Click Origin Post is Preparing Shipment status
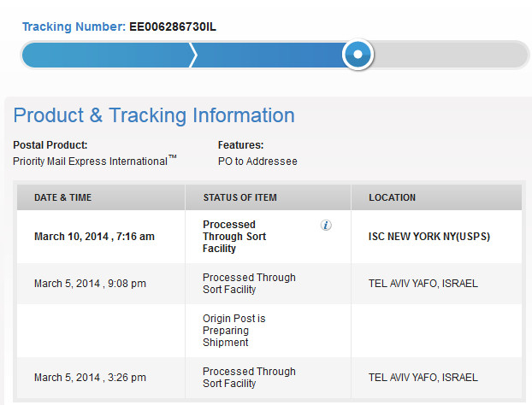Screen dimensions: 532x405 [x=234, y=331]
